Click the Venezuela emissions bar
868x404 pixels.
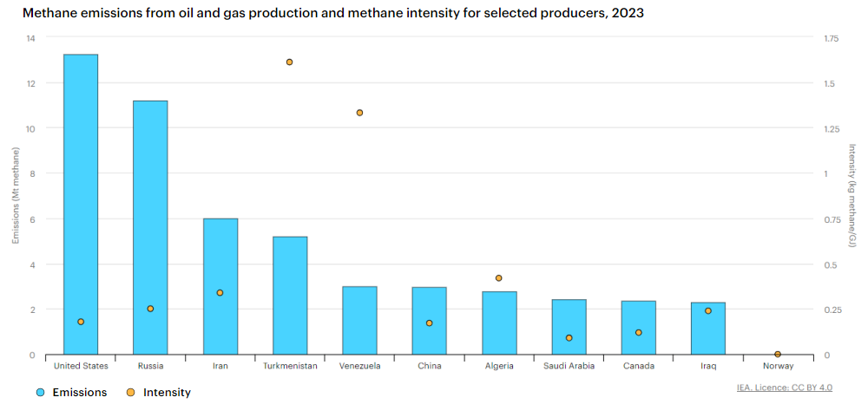click(359, 320)
